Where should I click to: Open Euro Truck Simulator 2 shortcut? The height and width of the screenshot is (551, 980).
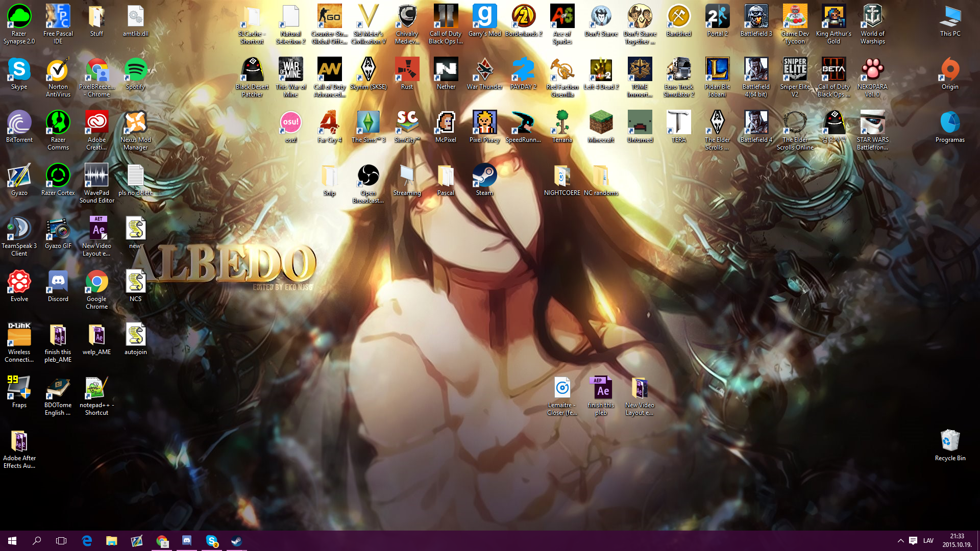click(678, 77)
